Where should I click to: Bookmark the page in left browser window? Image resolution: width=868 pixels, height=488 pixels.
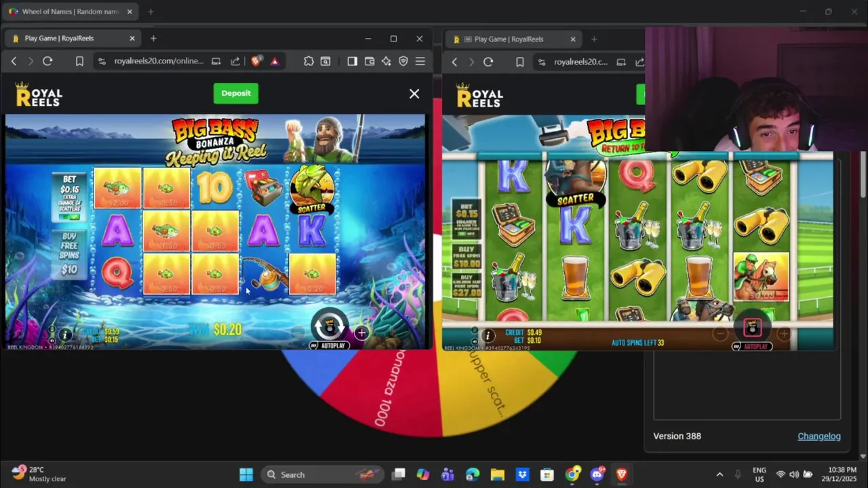(x=79, y=61)
